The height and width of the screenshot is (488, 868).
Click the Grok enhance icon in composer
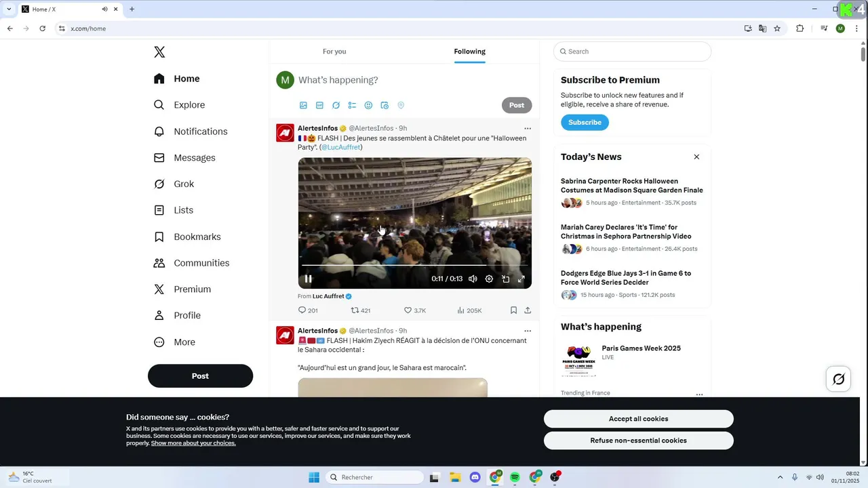click(336, 106)
